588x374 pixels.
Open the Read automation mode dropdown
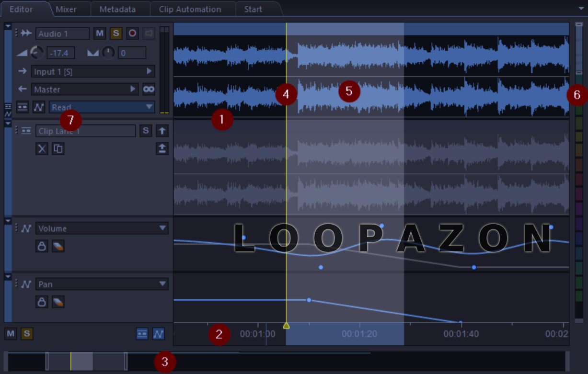102,107
